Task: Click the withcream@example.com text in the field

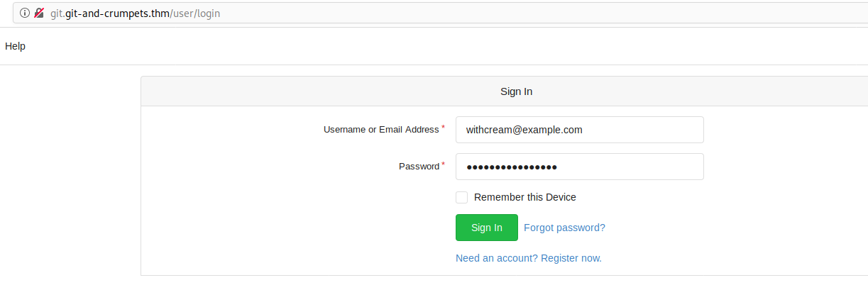Action: pos(524,130)
